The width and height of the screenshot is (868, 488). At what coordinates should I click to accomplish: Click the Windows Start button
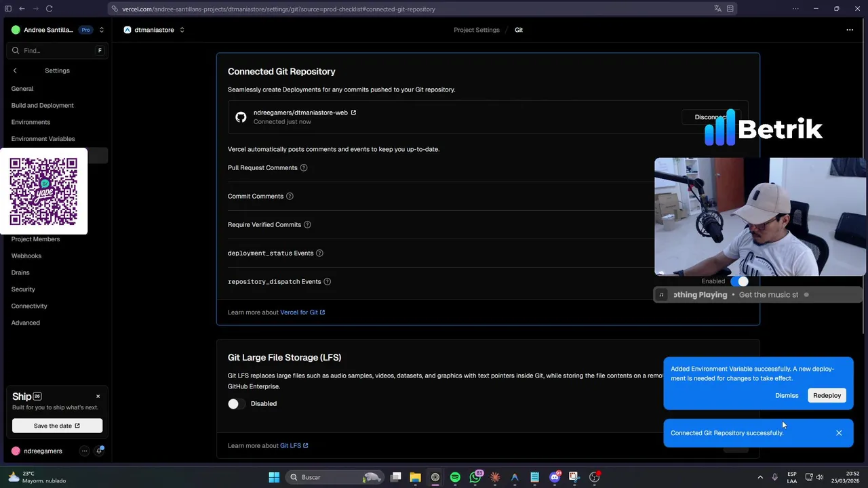coord(274,477)
